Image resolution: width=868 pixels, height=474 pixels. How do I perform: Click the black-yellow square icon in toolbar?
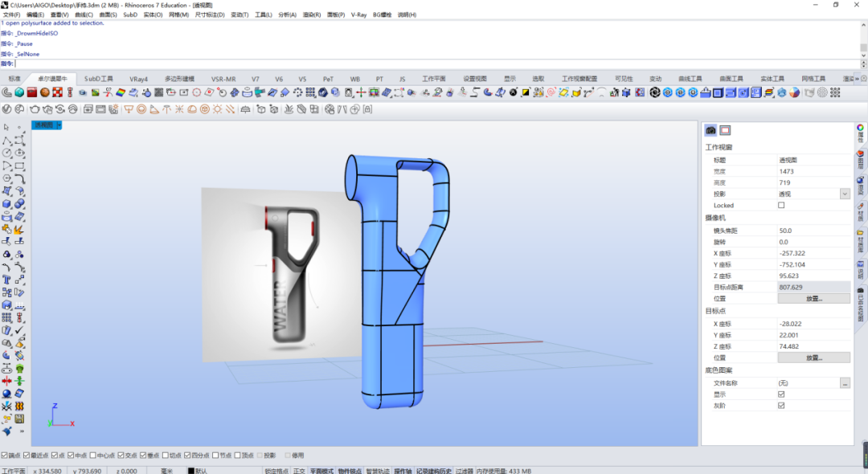526,92
